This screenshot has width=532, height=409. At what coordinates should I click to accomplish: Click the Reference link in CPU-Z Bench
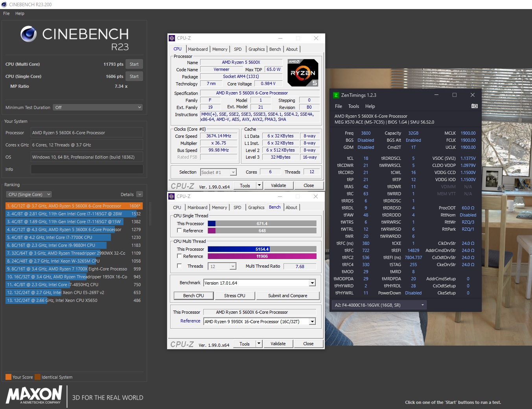[190, 321]
